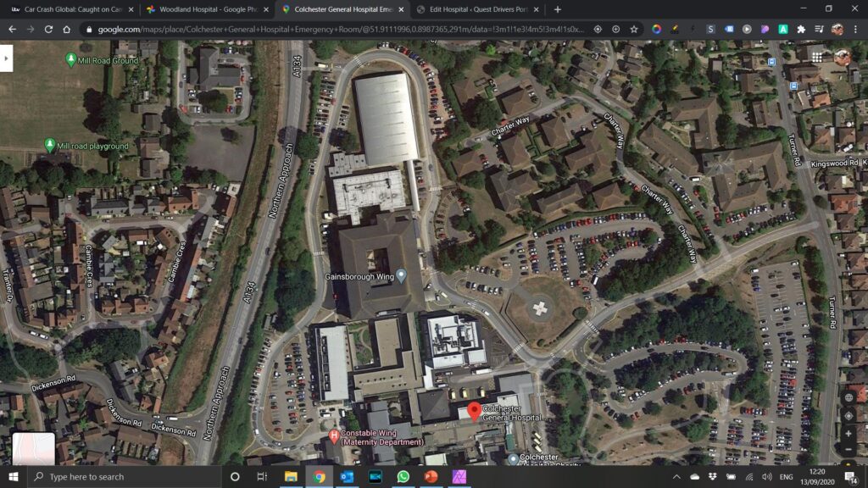Open WhatsApp from the taskbar
This screenshot has width=868, height=488.
coord(403,476)
